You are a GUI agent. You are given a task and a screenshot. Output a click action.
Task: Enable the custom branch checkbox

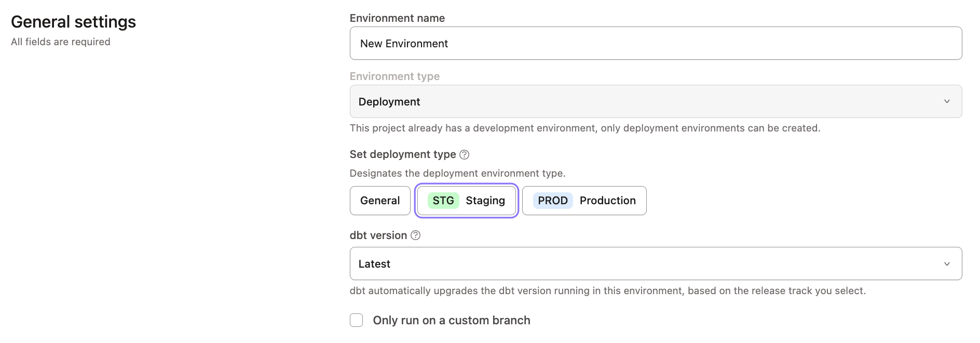tap(357, 320)
